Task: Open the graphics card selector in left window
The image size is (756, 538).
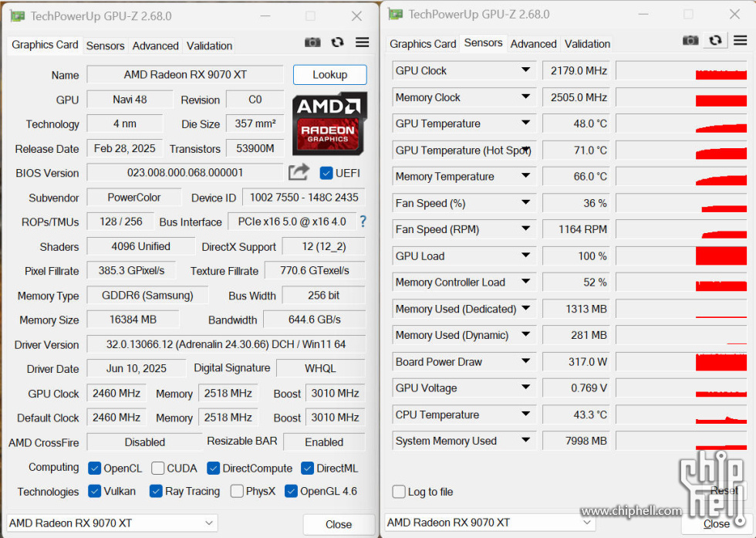Action: [112, 523]
